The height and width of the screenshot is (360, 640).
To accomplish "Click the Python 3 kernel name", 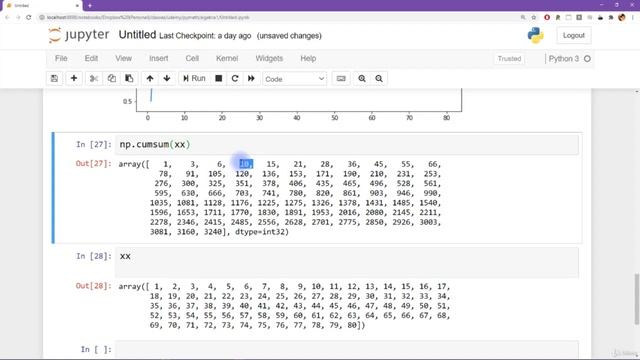I will 564,59.
